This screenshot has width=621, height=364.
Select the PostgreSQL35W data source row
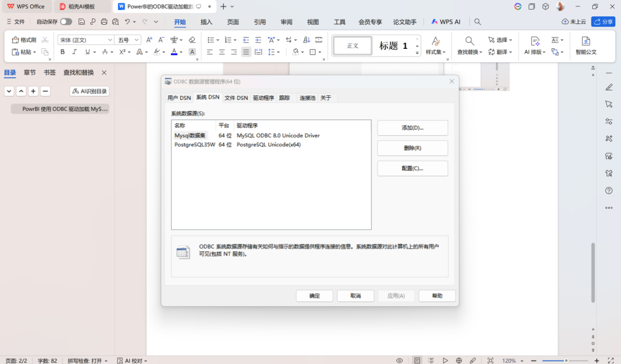[271, 145]
